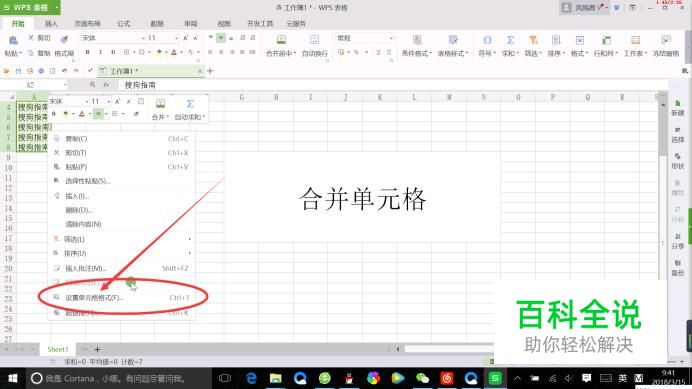Click the Symbol (符号) omega icon
This screenshot has height=389, width=692.
coord(487,40)
